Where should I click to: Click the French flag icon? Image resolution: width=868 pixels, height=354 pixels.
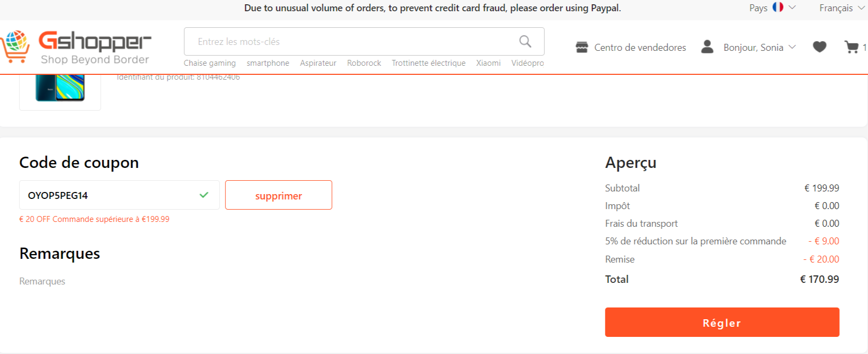click(778, 7)
